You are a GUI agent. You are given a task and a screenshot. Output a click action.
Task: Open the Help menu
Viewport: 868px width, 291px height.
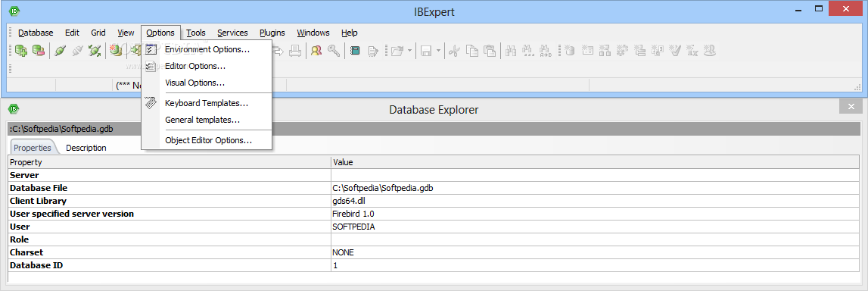click(350, 33)
